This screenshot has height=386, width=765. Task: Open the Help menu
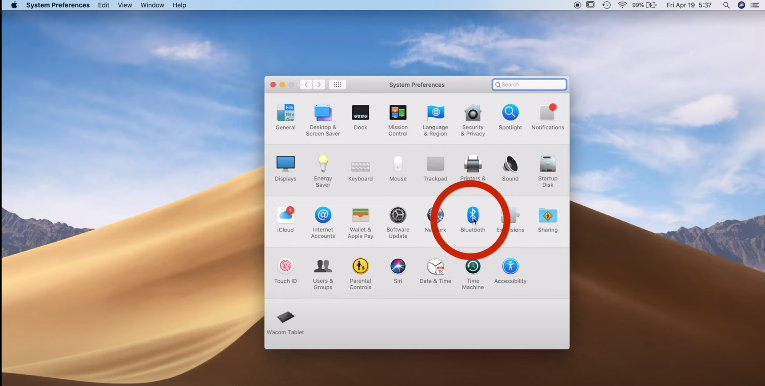click(x=179, y=5)
